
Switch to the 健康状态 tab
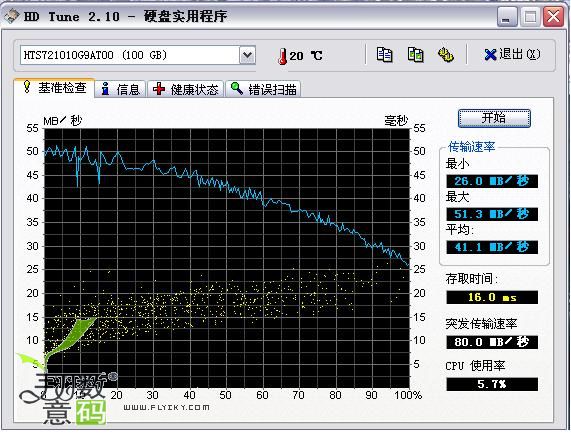[185, 89]
